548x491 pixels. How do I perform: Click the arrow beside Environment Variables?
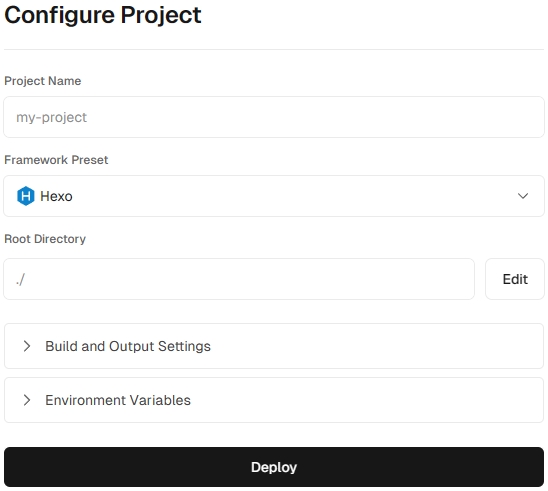click(27, 400)
